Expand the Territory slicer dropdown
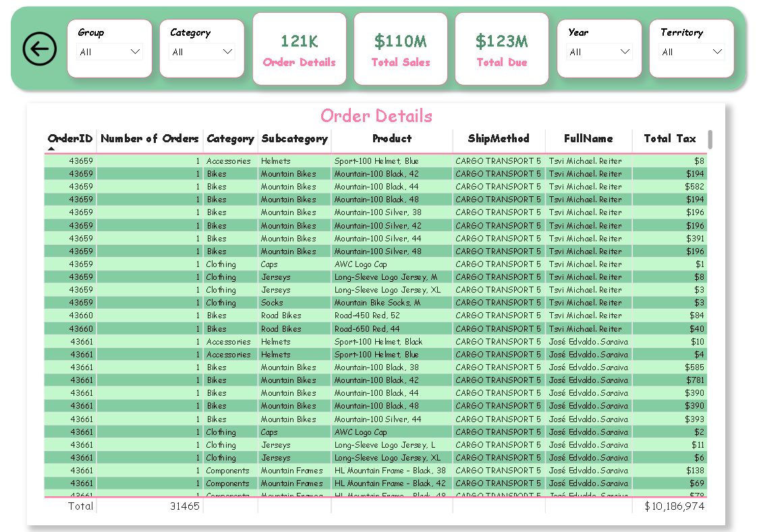The width and height of the screenshot is (759, 532). pyautogui.click(x=692, y=52)
